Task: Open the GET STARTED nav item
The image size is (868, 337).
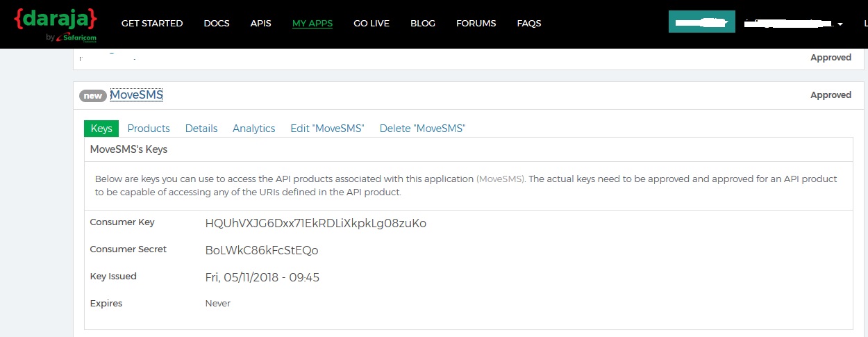Action: click(152, 24)
